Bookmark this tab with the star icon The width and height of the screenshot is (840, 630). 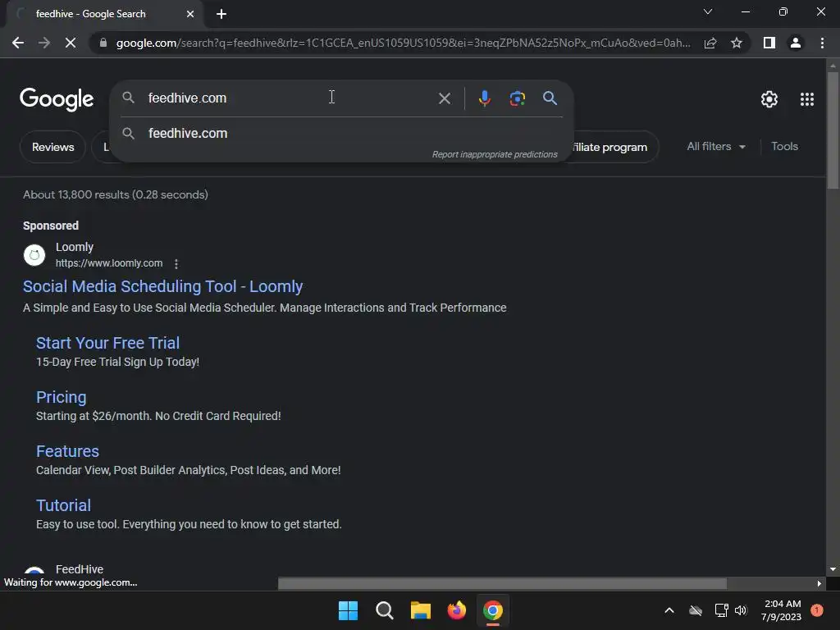click(x=737, y=43)
